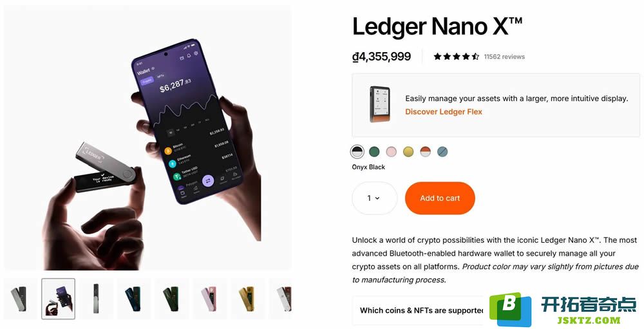This screenshot has width=644, height=329.
Task: Click the star rating icons
Action: [457, 57]
